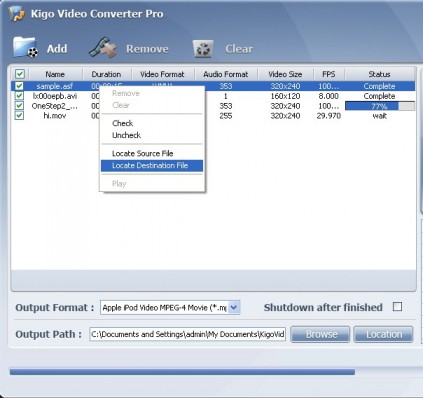Click Complete status of sample.asf
The width and height of the screenshot is (423, 398).
coord(379,86)
